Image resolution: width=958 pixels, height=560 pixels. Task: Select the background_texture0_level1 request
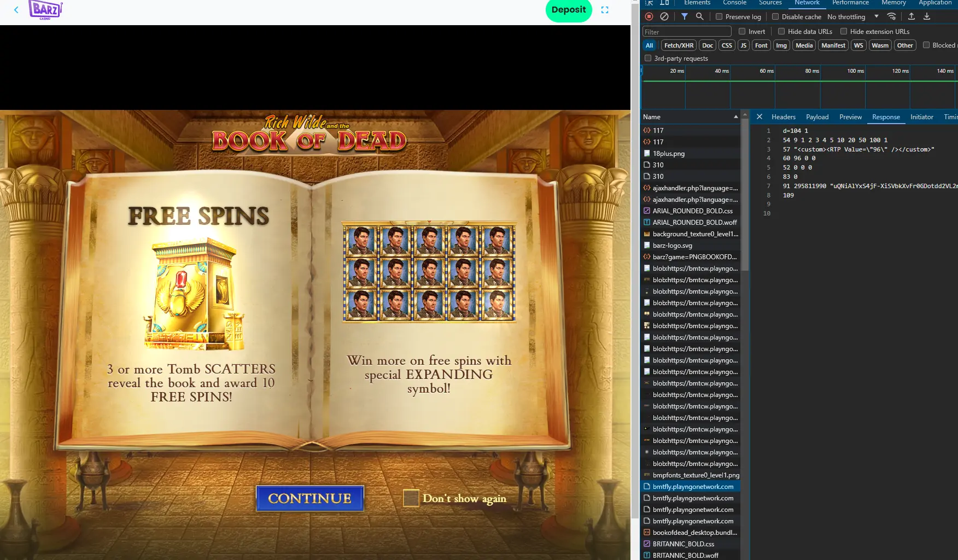pos(691,234)
